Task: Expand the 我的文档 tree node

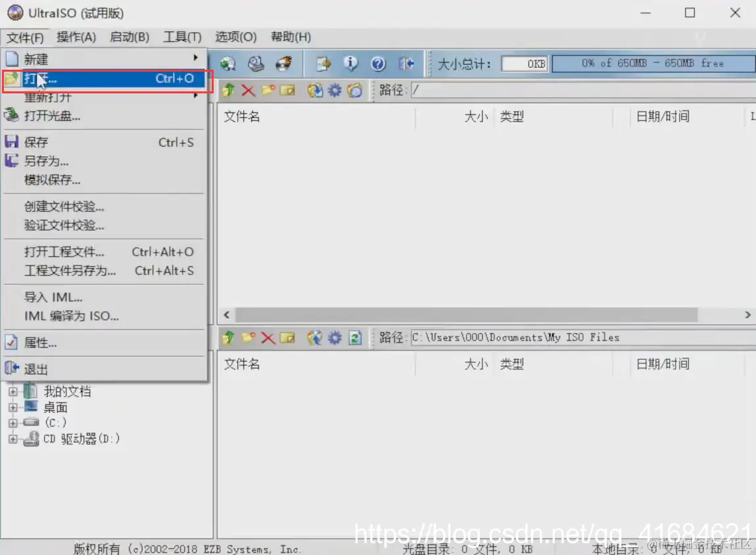Action: click(x=13, y=391)
